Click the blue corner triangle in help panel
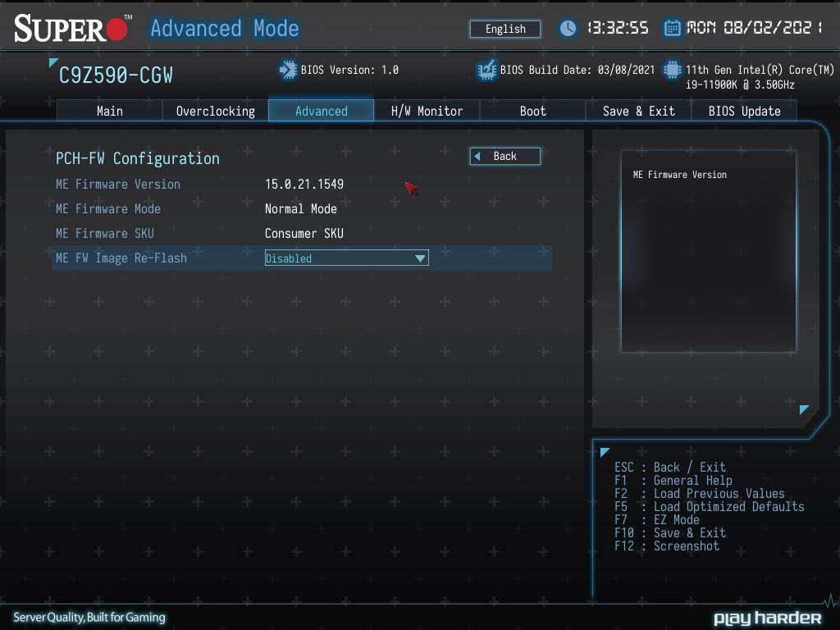The height and width of the screenshot is (630, 840). click(x=804, y=409)
